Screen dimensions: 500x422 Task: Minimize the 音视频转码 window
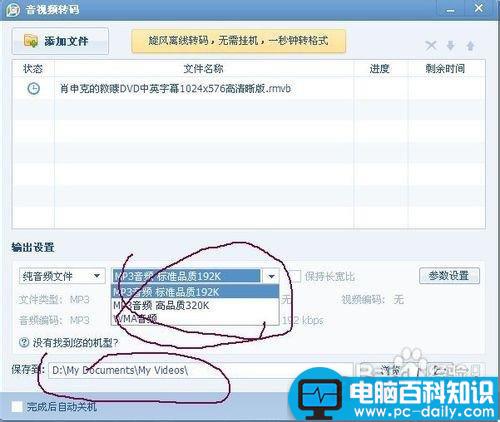click(450, 10)
